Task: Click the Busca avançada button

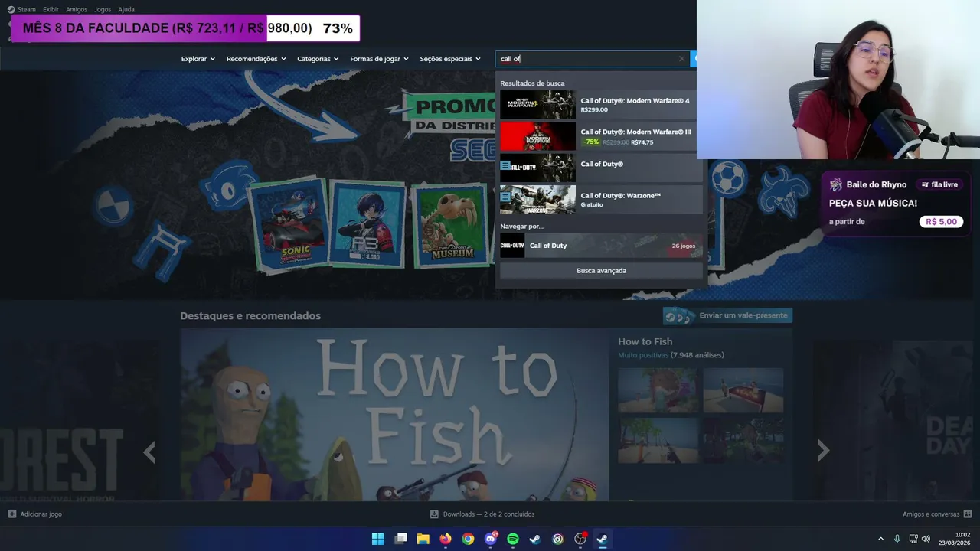Action: 601,271
